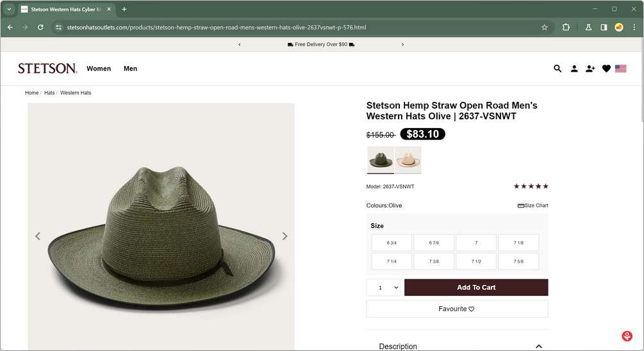The image size is (644, 351).
Task: Open the tab search dropdown arrow
Action: point(8,9)
